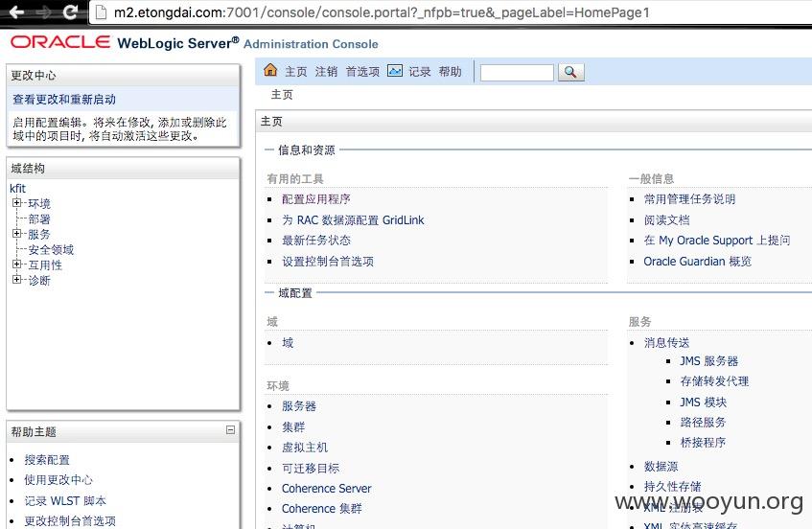812x529 pixels.
Task: Open 设置控制台首选项 link
Action: coord(328,262)
